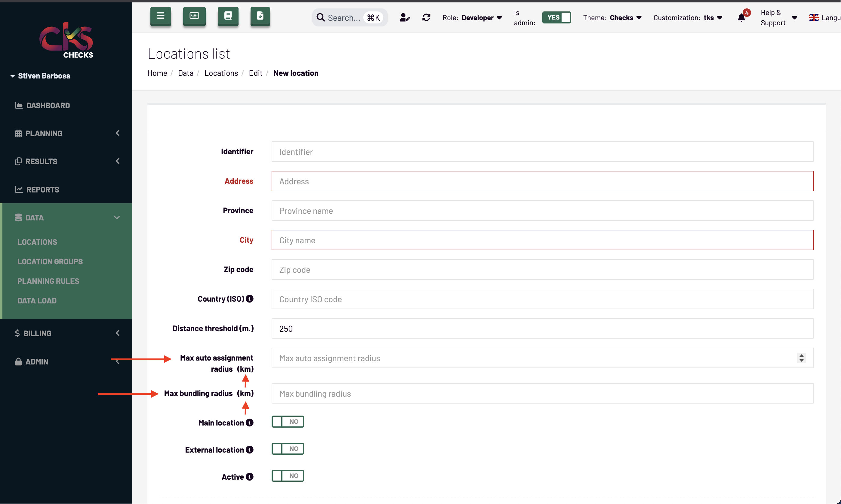Toggle the Main location switch
The width and height of the screenshot is (841, 504).
(287, 422)
